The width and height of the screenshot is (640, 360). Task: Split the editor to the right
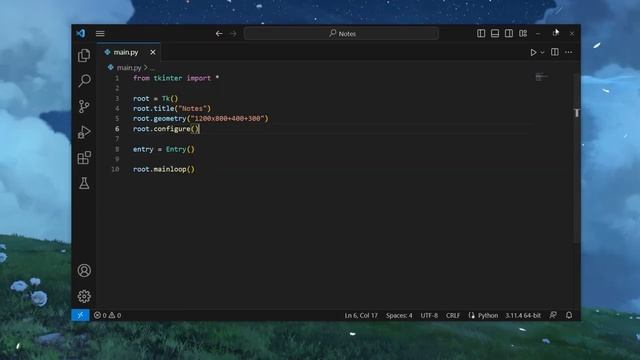[555, 52]
